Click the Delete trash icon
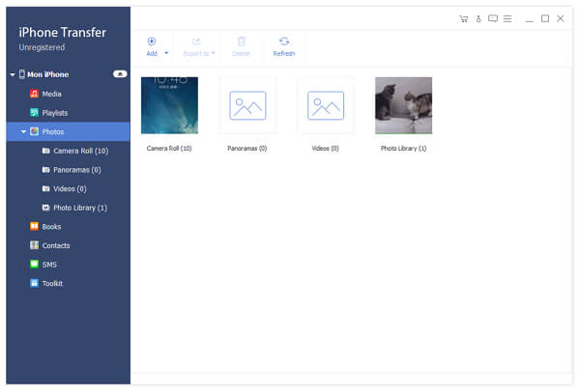 pos(242,42)
